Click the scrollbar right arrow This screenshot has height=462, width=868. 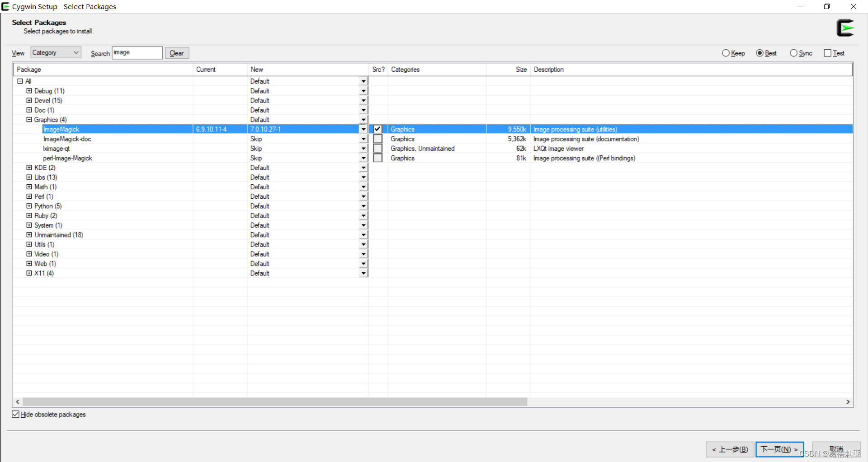tap(848, 401)
